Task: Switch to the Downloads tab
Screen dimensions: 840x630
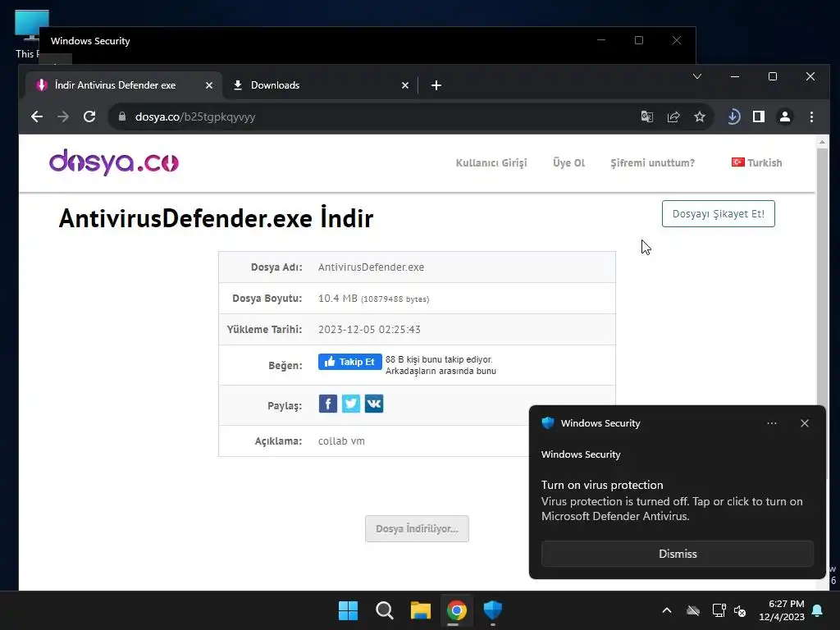Action: click(x=321, y=85)
